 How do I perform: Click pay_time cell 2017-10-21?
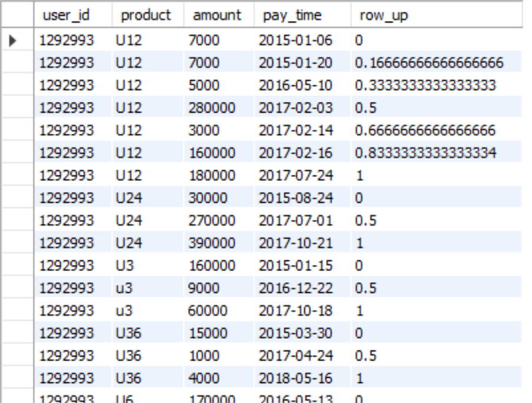point(302,243)
